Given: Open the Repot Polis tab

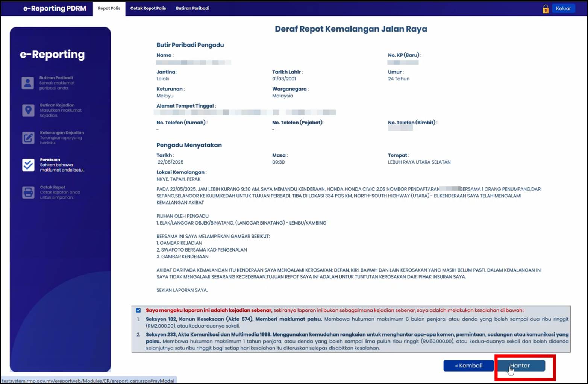Looking at the screenshot, I should (x=109, y=8).
